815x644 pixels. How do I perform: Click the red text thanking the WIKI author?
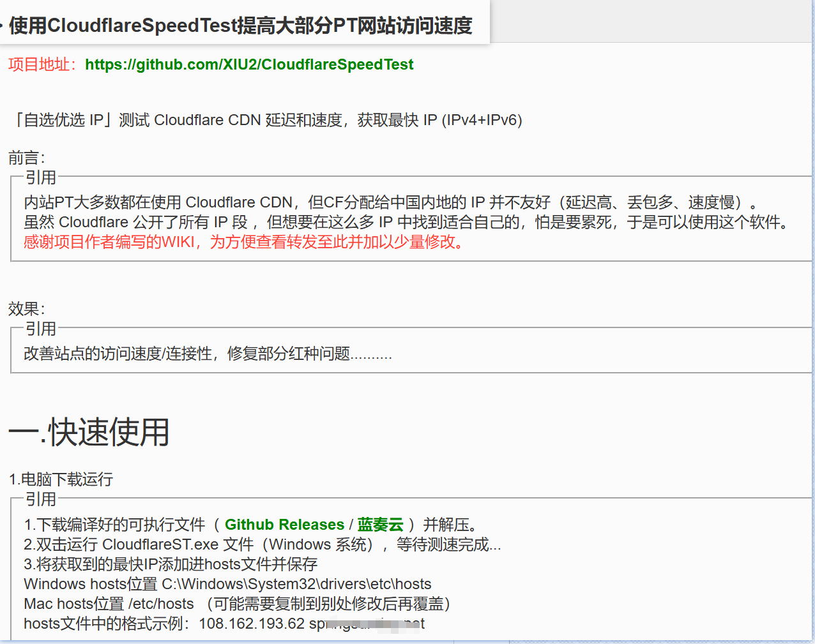pyautogui.click(x=245, y=242)
